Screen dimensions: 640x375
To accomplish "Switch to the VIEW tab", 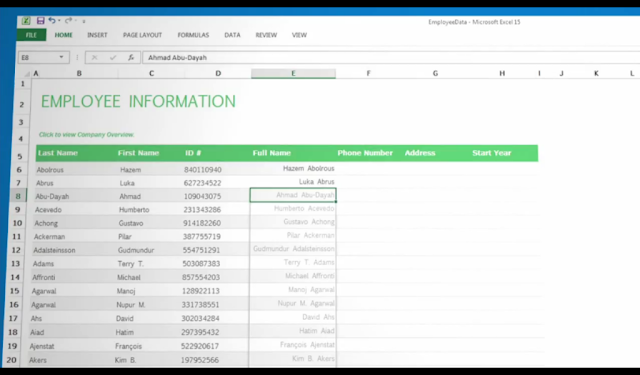I will point(299,35).
